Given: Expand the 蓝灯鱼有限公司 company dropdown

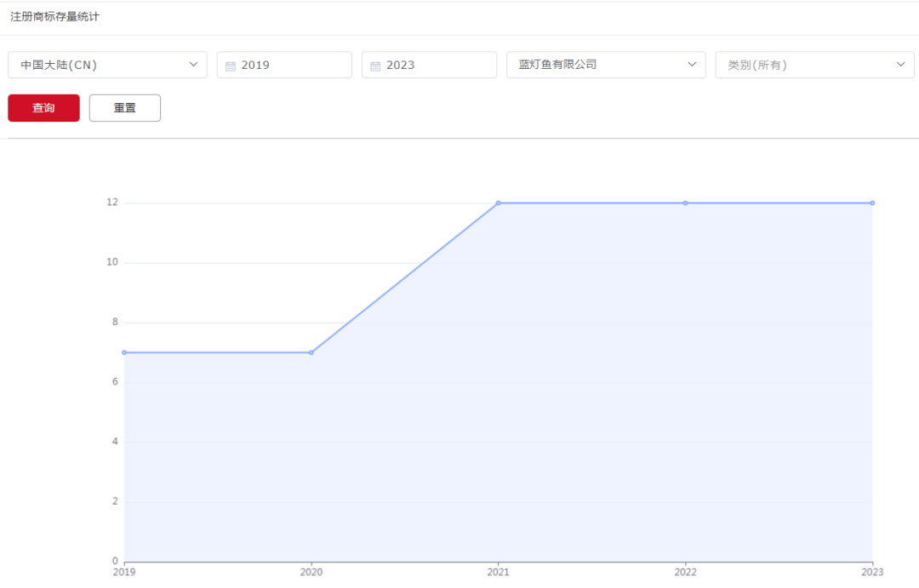Looking at the screenshot, I should pyautogui.click(x=605, y=65).
